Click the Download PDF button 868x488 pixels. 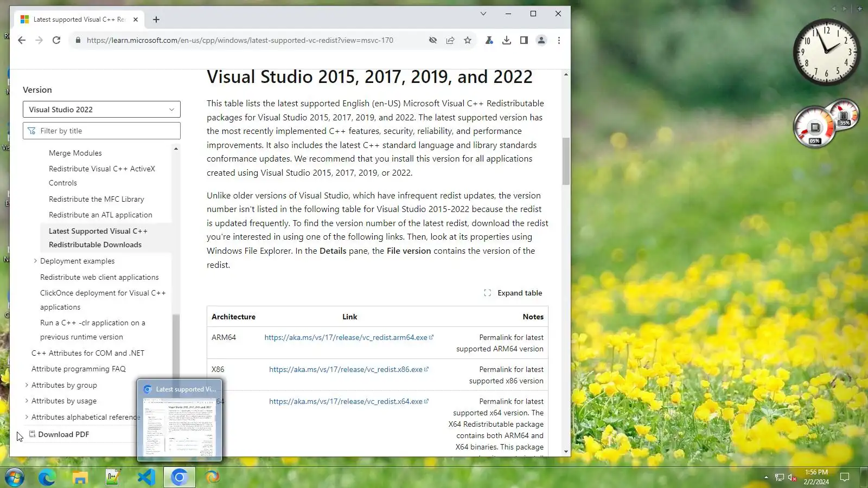pos(59,434)
